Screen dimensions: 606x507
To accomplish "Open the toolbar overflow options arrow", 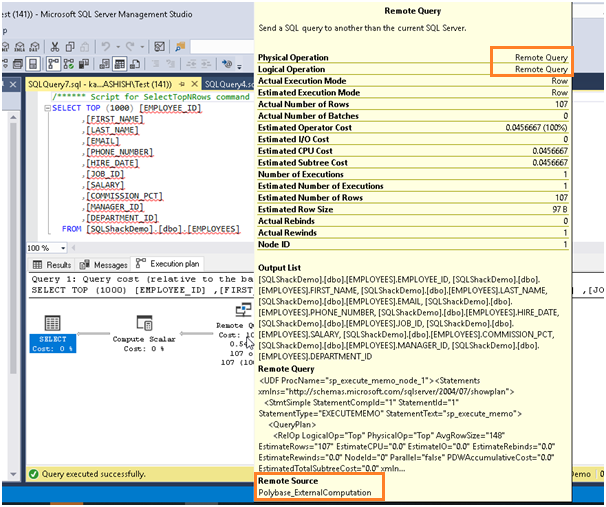I will click(239, 66).
